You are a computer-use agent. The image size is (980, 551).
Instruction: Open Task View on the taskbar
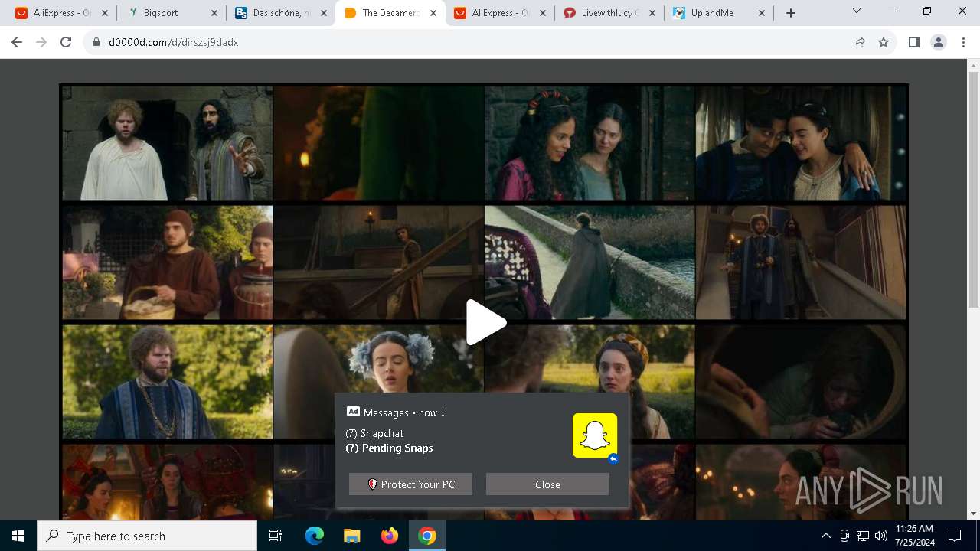[x=276, y=536]
